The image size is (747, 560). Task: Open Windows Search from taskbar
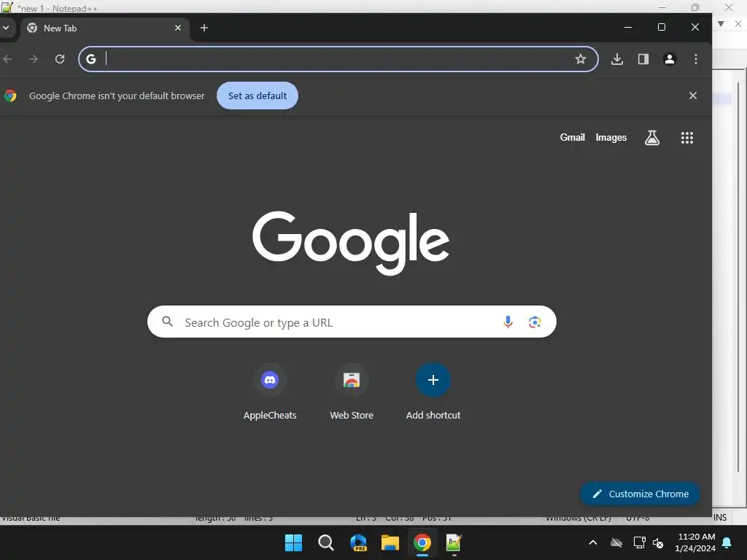point(326,542)
